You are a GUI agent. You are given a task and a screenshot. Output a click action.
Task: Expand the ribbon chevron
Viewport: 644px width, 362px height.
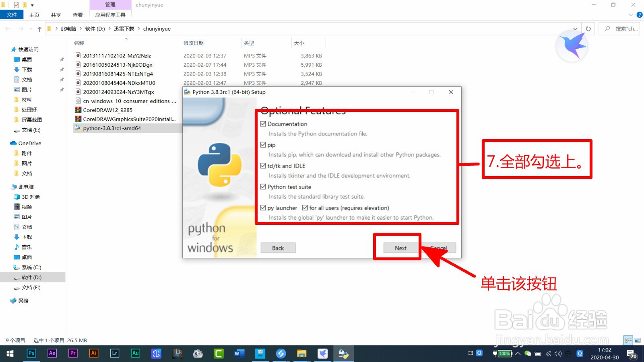(631, 15)
